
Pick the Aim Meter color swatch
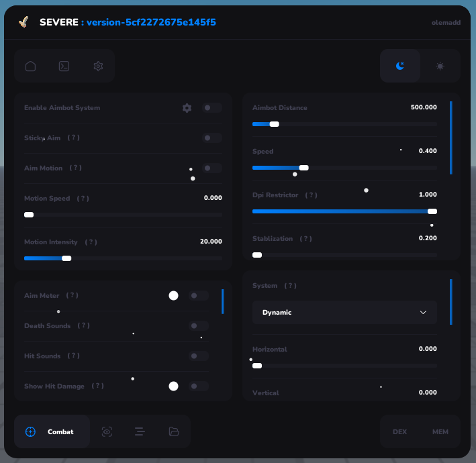click(174, 295)
